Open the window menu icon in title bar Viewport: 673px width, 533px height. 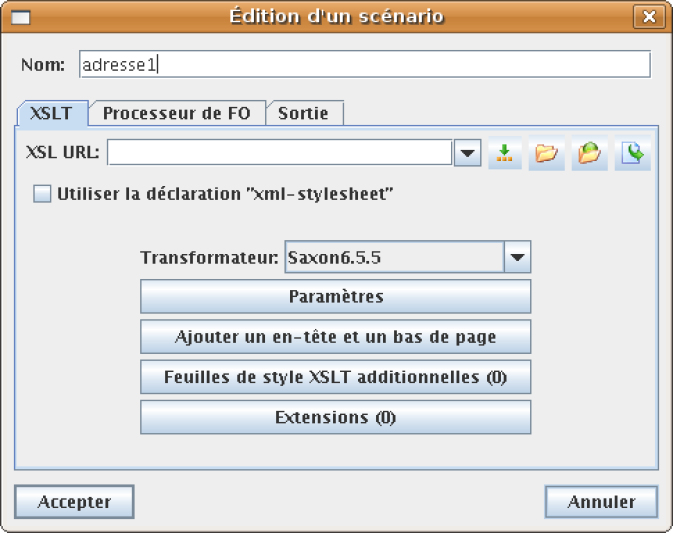(x=20, y=18)
